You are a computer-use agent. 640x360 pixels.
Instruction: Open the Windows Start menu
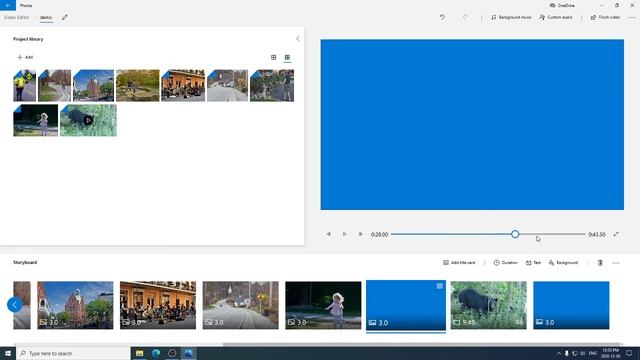click(8, 353)
